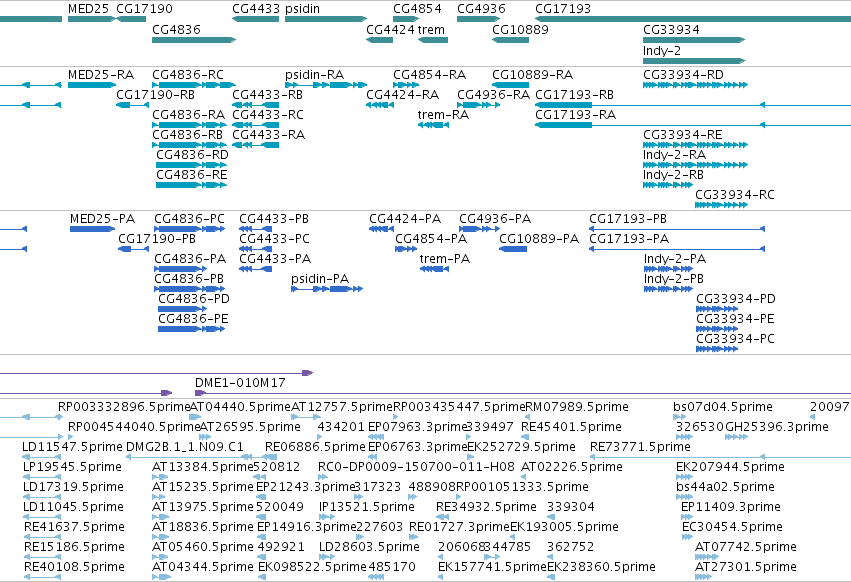
Task: Click the CG4854 gene label
Action: tap(417, 9)
